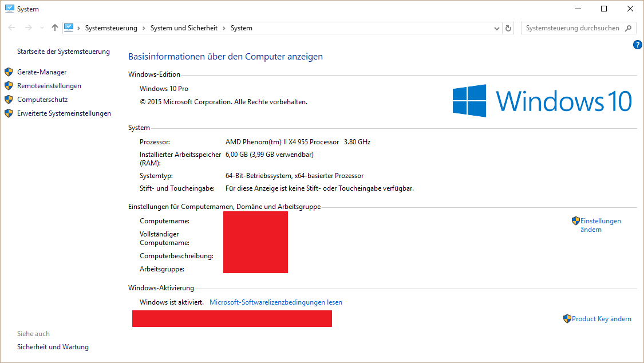Open Sicherheit und Wartung link
This screenshot has height=363, width=644.
point(53,347)
